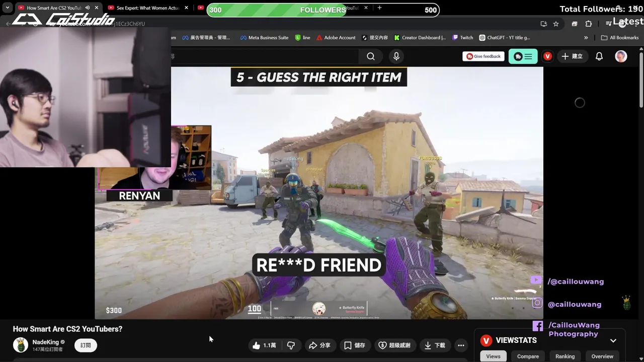
Task: Click the VIEWSTATS logo heading
Action: tap(509, 340)
